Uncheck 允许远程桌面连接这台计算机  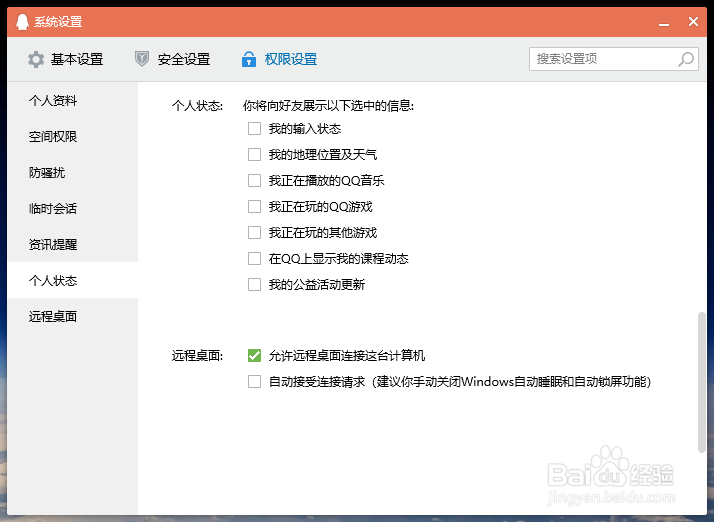pyautogui.click(x=255, y=355)
